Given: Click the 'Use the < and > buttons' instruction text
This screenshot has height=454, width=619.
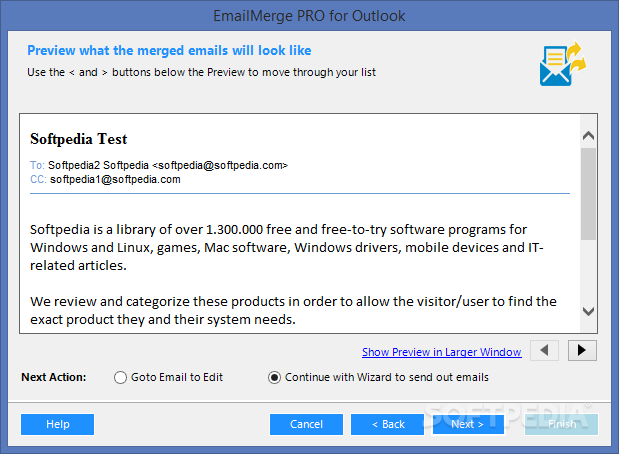Looking at the screenshot, I should click(x=201, y=72).
